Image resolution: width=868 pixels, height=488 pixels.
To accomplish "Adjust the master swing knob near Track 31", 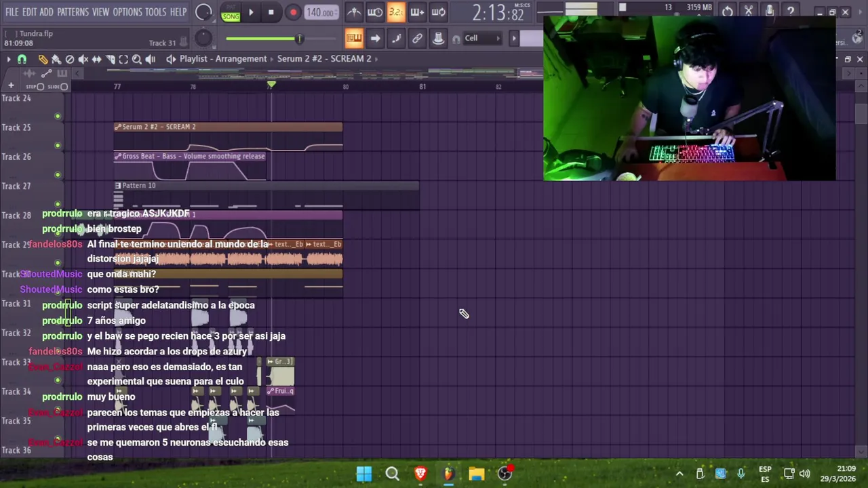I will pos(203,39).
